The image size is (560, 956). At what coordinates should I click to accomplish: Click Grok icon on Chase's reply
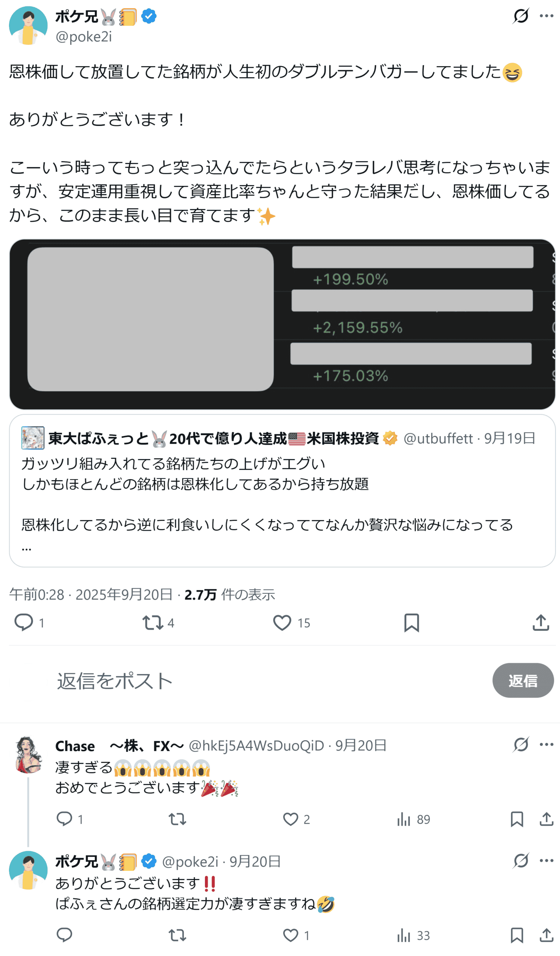tap(520, 744)
